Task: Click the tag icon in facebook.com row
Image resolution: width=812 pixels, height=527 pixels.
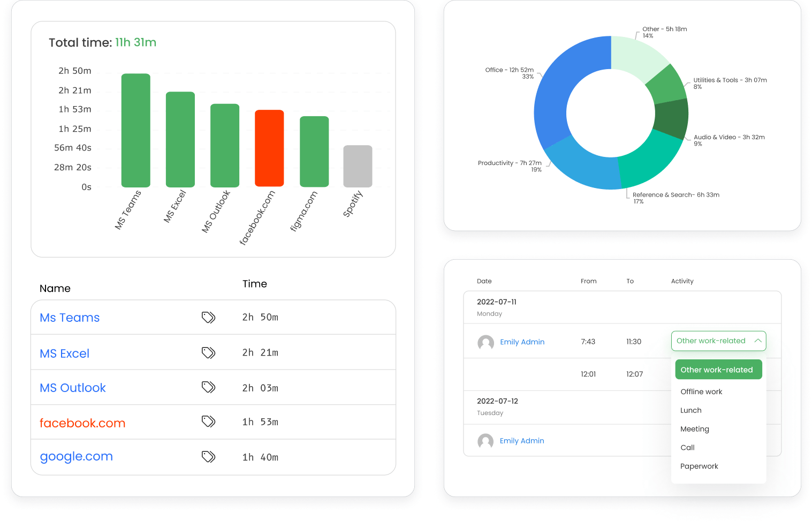Action: pyautogui.click(x=208, y=421)
